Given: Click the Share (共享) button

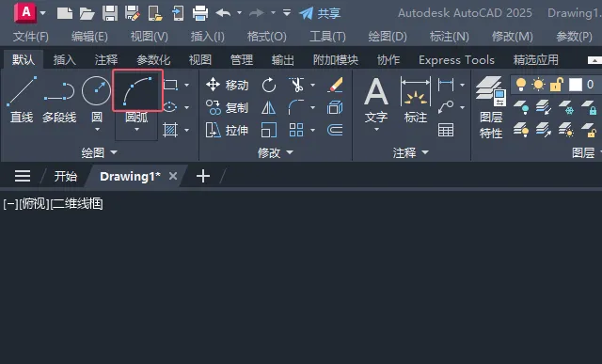Looking at the screenshot, I should (x=320, y=13).
